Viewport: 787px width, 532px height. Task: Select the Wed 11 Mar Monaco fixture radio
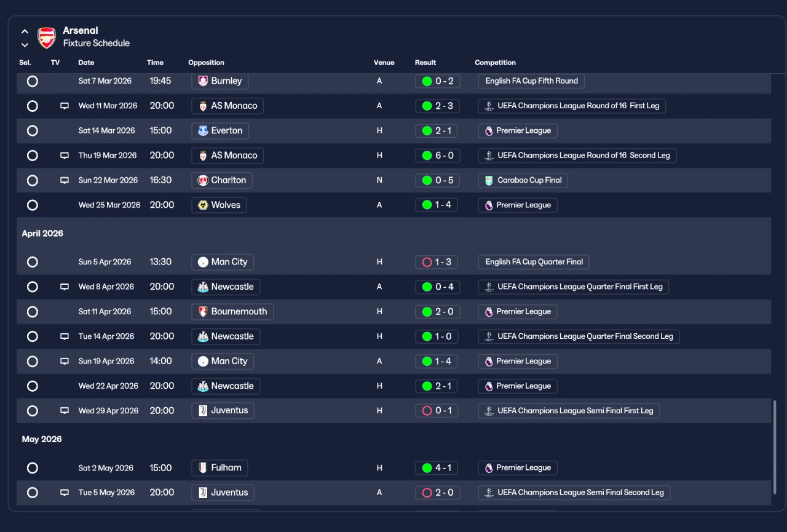pos(33,106)
